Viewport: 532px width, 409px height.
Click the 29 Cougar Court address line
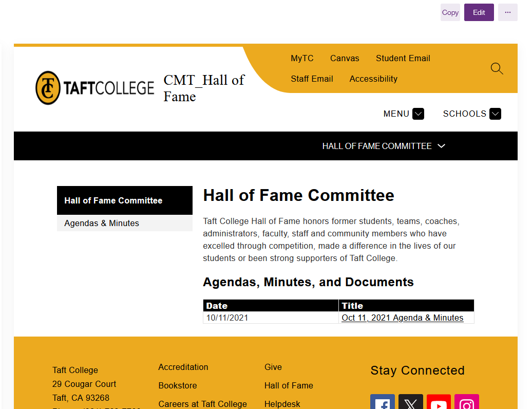84,384
